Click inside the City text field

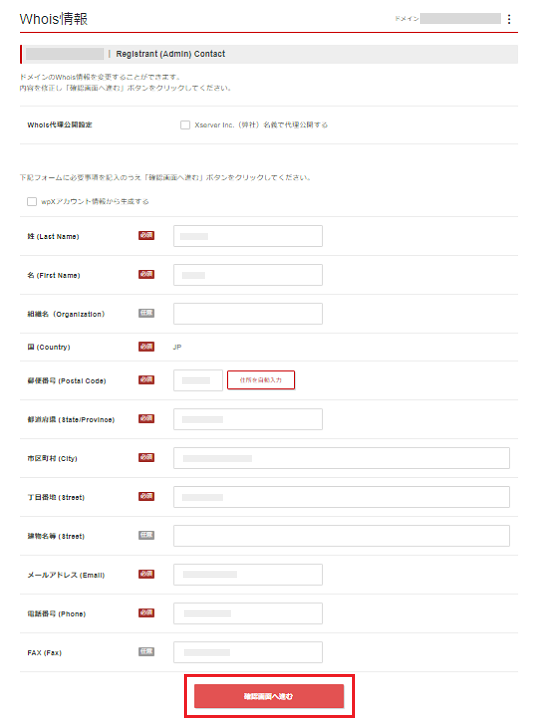click(342, 458)
